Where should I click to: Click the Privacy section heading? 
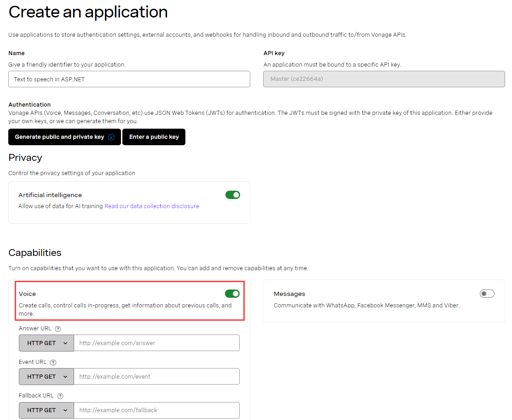click(25, 158)
